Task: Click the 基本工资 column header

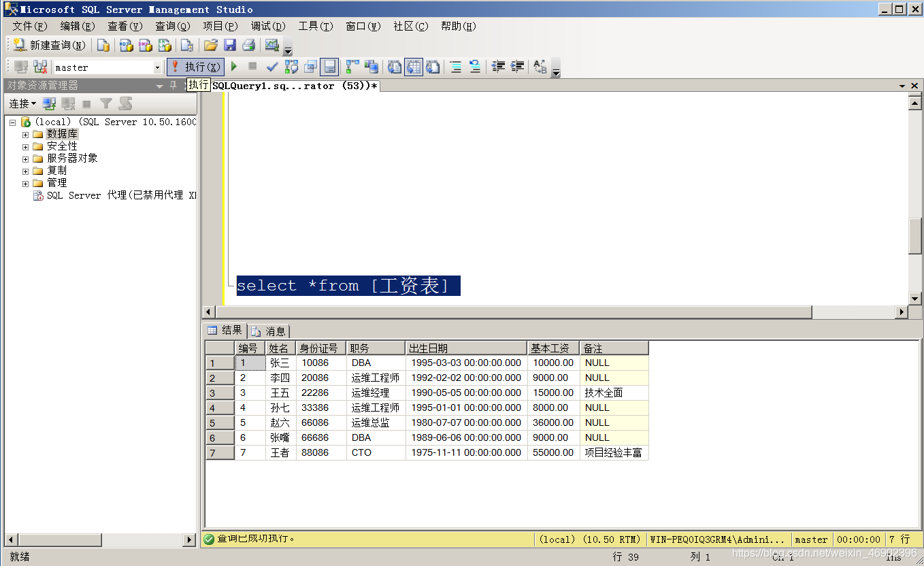Action: [x=553, y=348]
